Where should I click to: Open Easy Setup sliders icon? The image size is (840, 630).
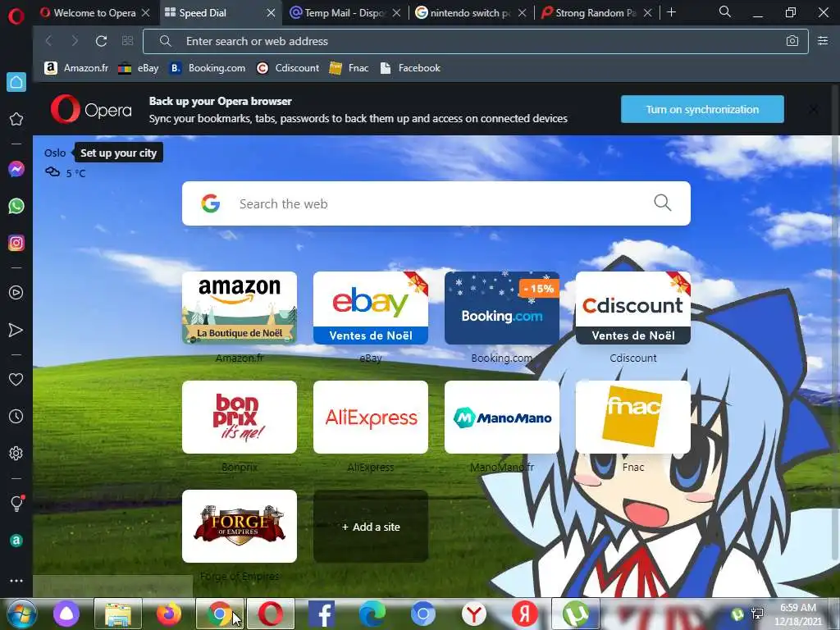point(823,41)
